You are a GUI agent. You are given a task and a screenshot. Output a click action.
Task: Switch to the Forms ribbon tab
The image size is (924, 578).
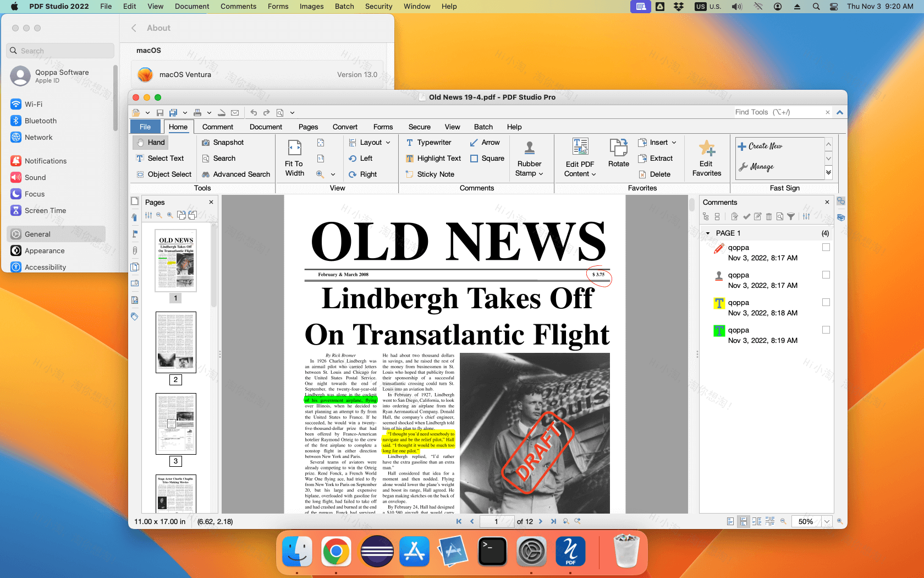[x=383, y=127]
